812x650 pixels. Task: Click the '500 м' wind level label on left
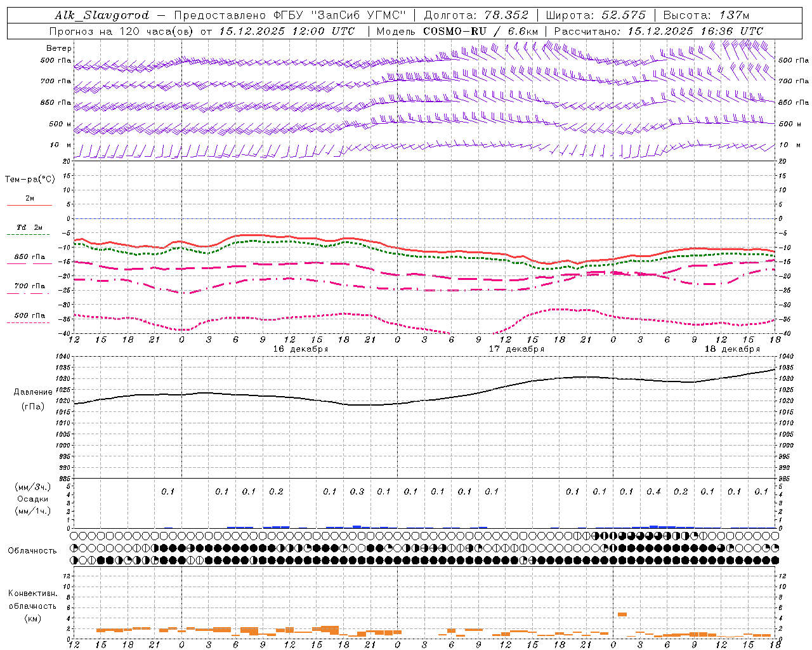coord(60,124)
